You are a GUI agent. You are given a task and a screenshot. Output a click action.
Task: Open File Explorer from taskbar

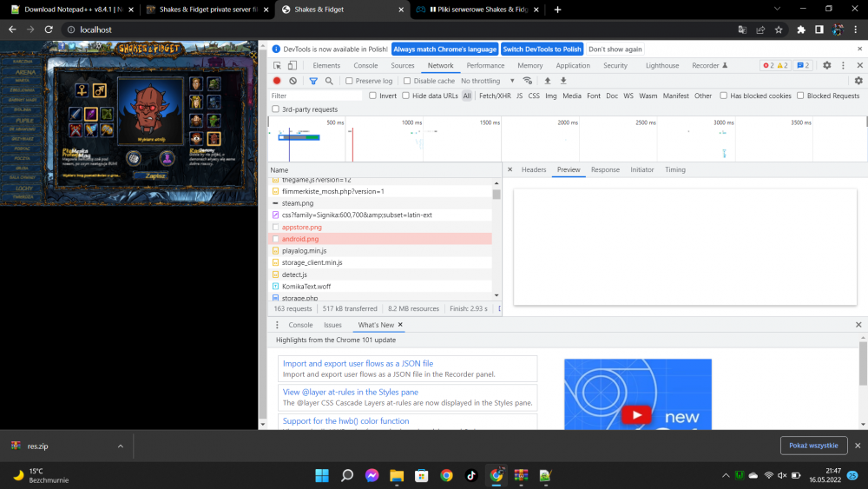click(397, 475)
